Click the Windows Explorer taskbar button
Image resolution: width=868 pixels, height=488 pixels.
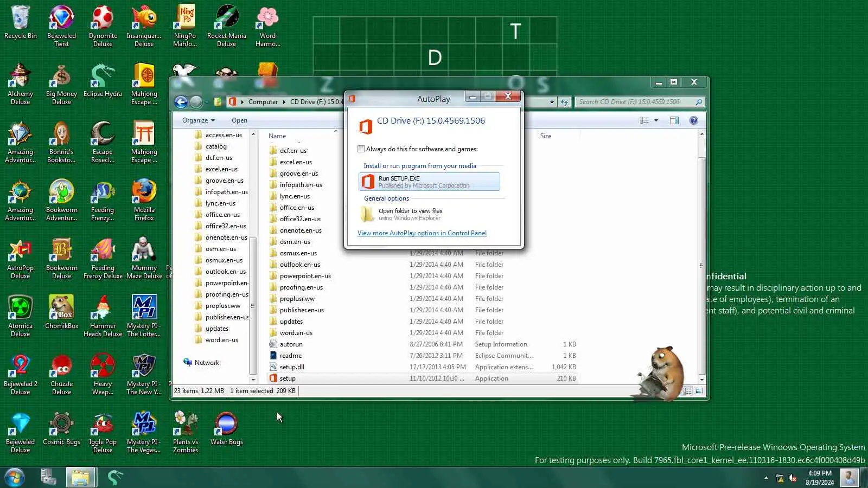point(80,478)
